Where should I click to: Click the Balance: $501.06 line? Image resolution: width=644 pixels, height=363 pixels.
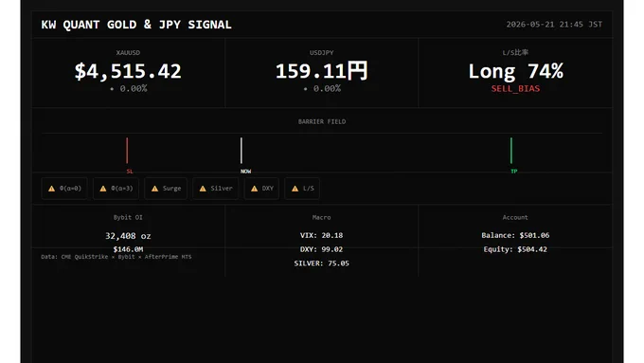coord(515,235)
